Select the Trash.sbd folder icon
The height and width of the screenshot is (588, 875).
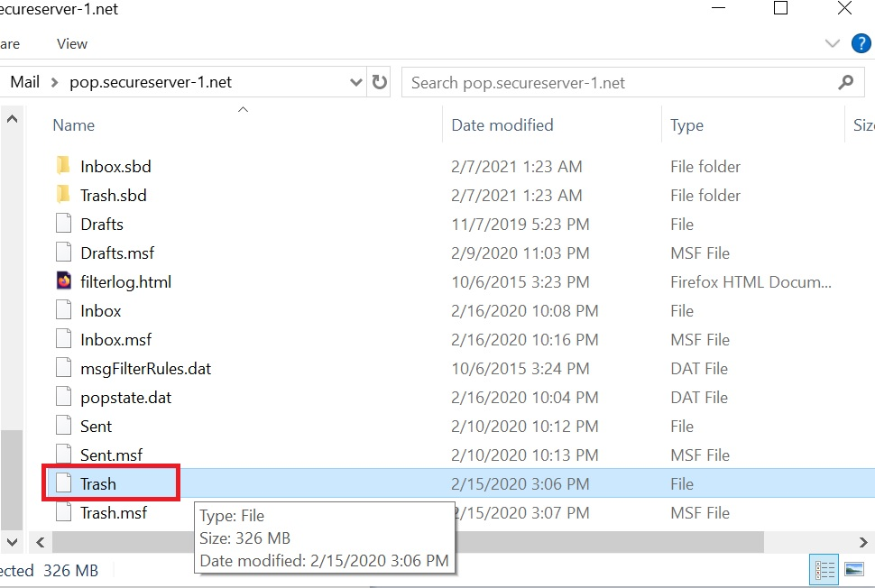click(x=64, y=195)
